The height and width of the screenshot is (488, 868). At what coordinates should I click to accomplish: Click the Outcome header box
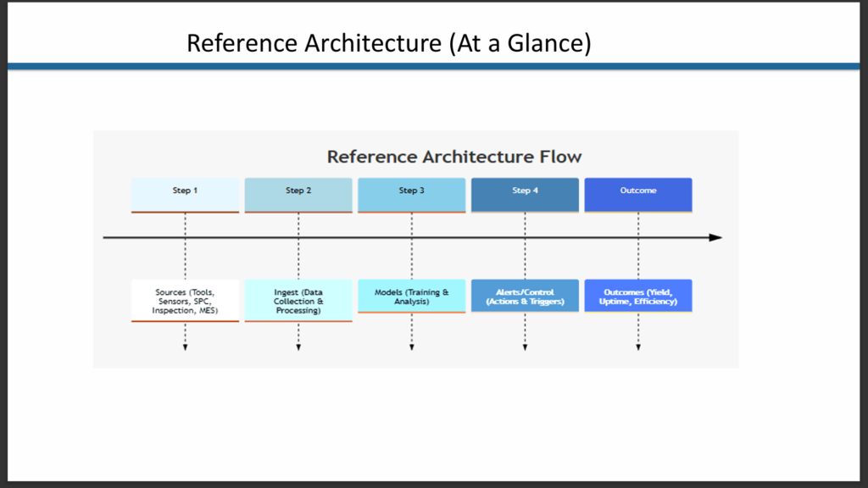point(638,195)
